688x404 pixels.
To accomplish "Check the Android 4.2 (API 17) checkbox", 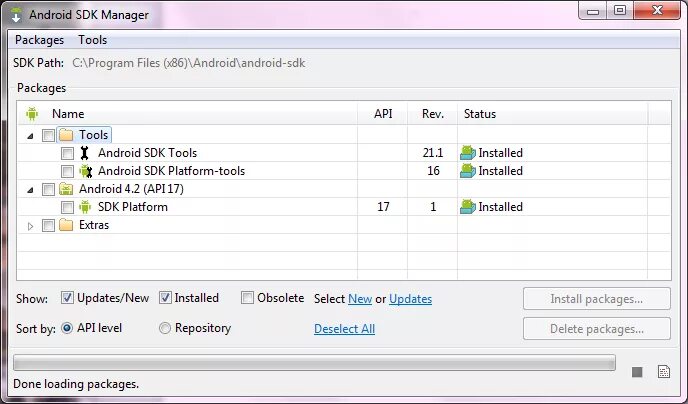I will [48, 189].
